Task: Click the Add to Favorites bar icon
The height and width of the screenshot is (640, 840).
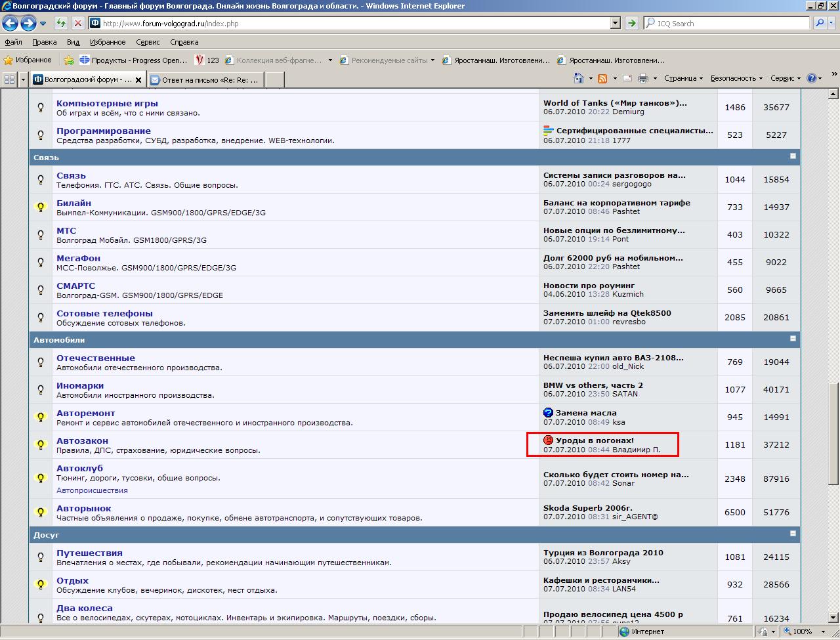Action: tap(69, 60)
